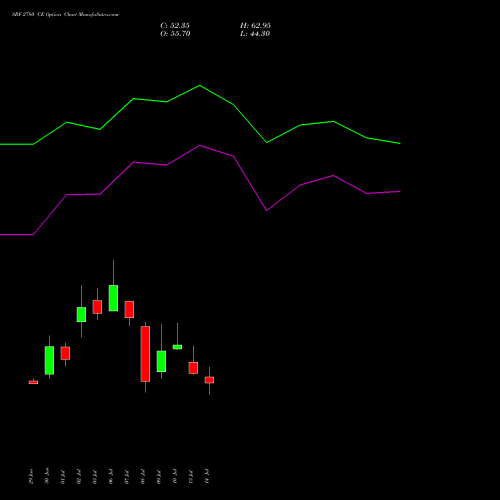Select the 08 Jul date label
The width and height of the screenshot is (500, 500).
coord(143,477)
